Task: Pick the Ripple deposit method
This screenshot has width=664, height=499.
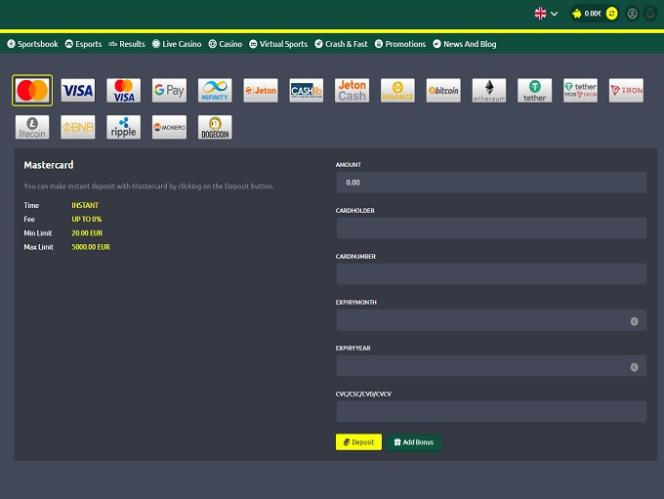Action: pos(124,128)
